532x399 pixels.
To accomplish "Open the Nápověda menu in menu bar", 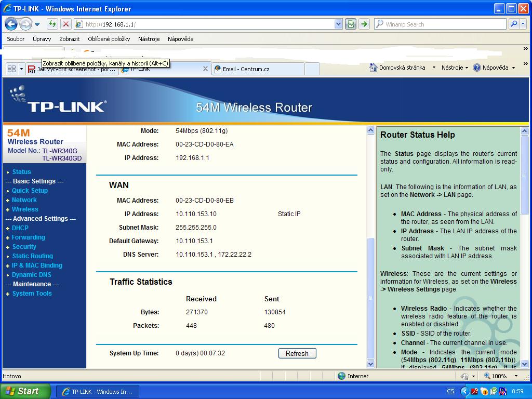I will point(180,38).
